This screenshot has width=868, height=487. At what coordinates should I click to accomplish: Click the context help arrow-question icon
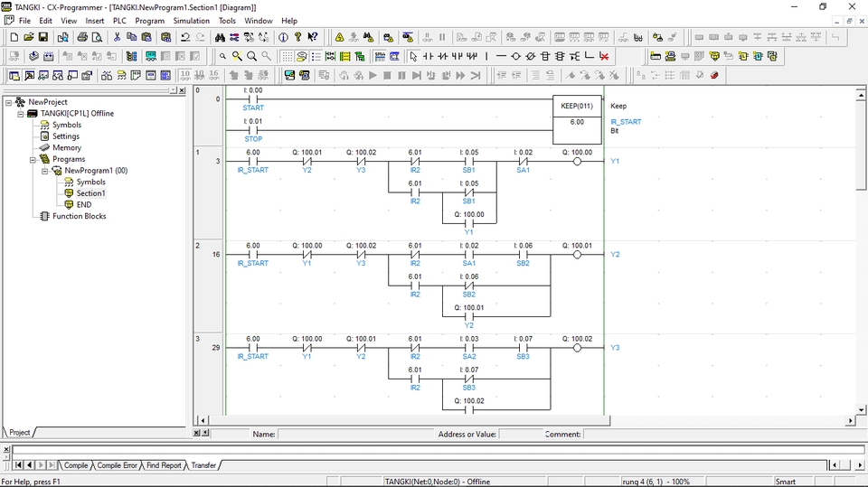coord(313,38)
